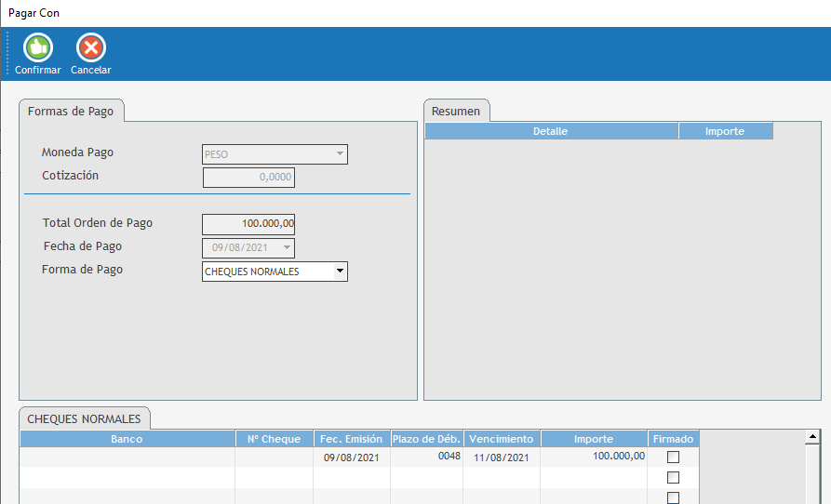Select the Vencimiento date 11/08/2021 cell
The image size is (831, 504).
[501, 458]
